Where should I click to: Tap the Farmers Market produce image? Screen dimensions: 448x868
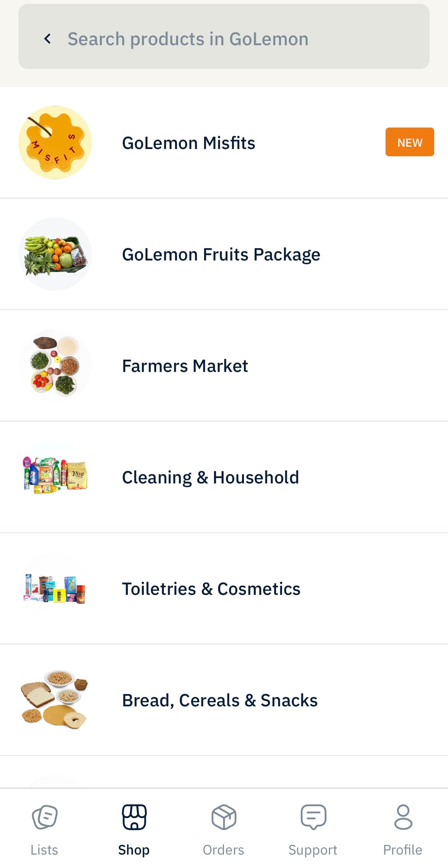[55, 365]
